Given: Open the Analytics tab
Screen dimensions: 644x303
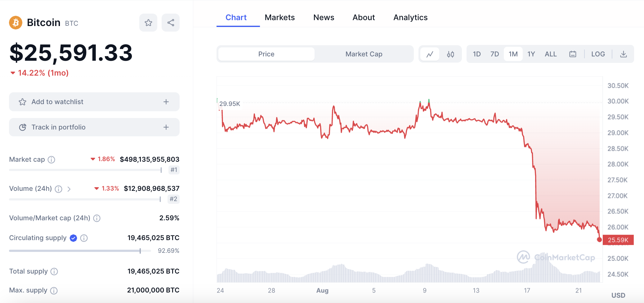Looking at the screenshot, I should [410, 18].
